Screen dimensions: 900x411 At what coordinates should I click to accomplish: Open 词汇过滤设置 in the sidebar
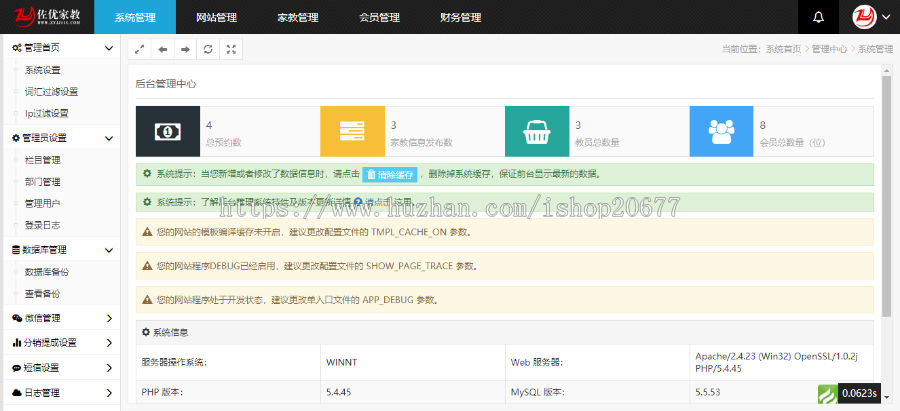51,92
